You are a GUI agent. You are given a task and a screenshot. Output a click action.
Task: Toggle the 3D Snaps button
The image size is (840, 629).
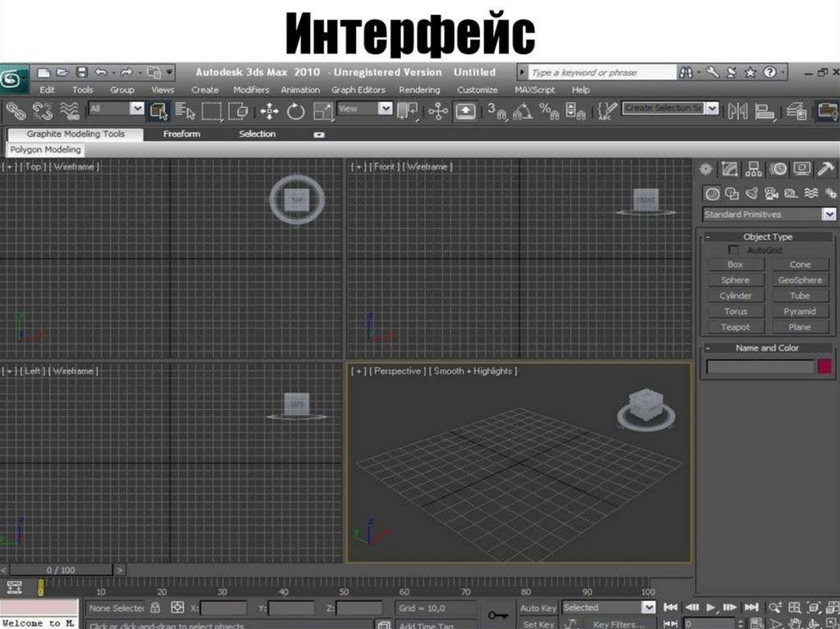pyautogui.click(x=496, y=112)
